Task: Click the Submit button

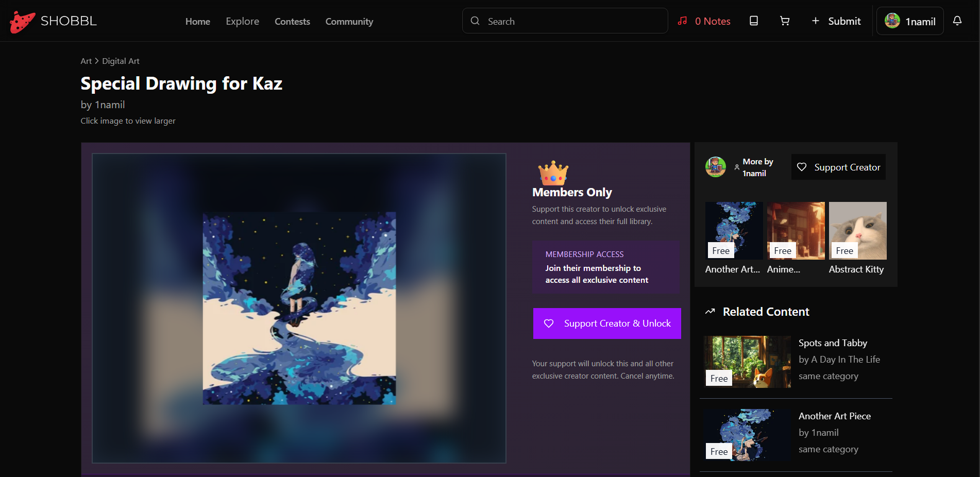Action: (836, 21)
